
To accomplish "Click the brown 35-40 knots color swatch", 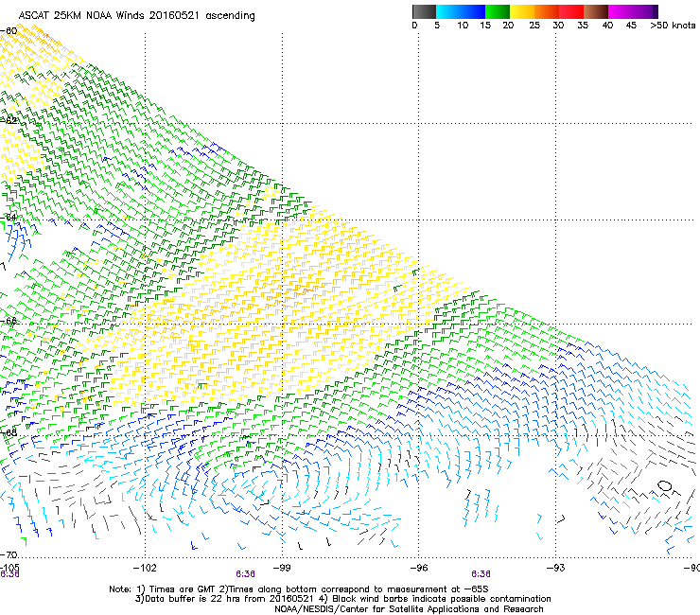I will [596, 11].
